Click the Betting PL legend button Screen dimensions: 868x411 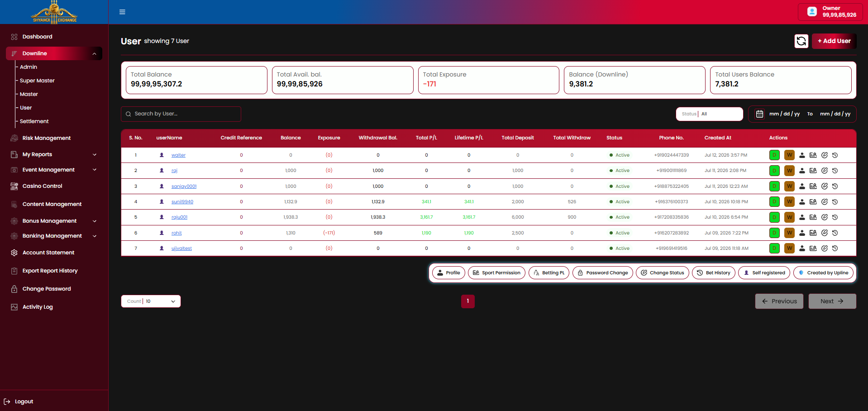pyautogui.click(x=549, y=273)
